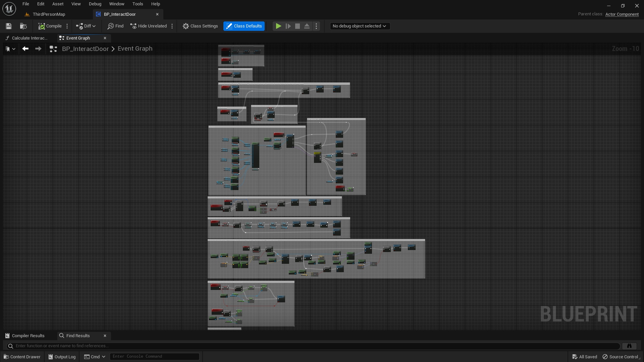This screenshot has height=362, width=644.
Task: Open Class Settings
Action: [200, 26]
